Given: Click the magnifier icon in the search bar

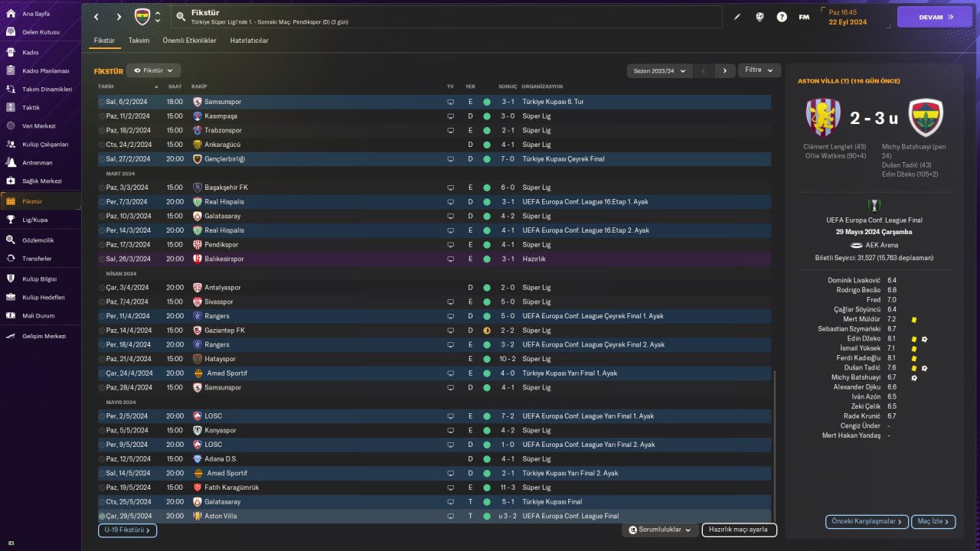Looking at the screenshot, I should (181, 16).
